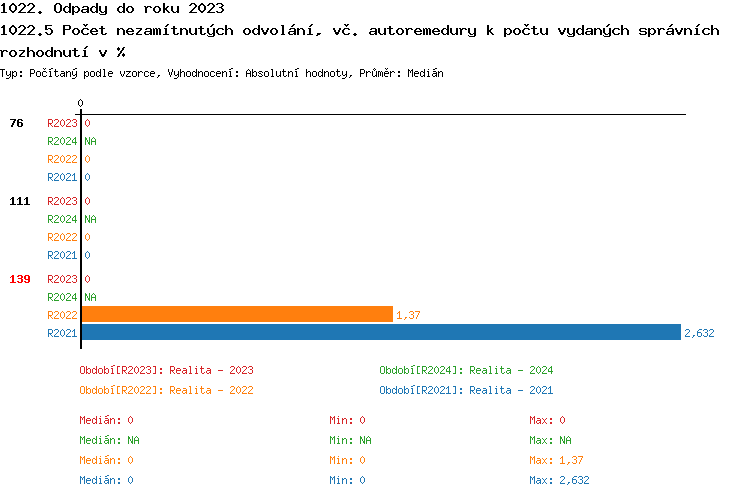Click the red Min: 0 statistic

(x=347, y=420)
